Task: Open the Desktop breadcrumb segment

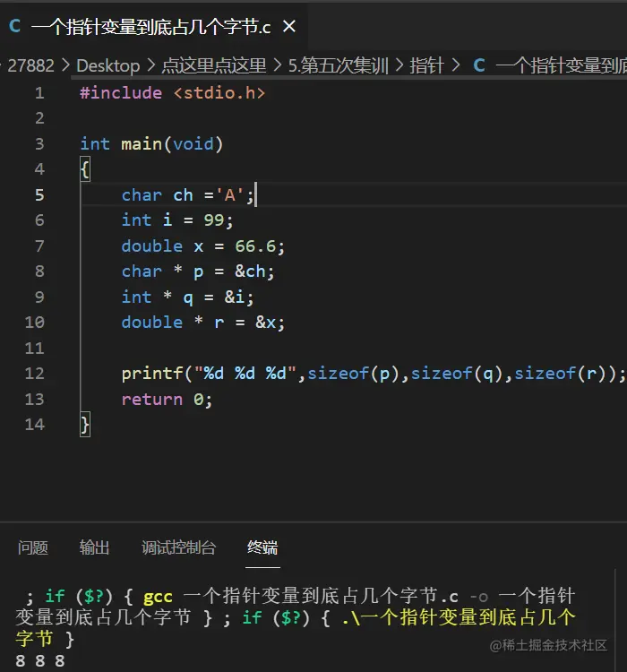Action: click(108, 66)
